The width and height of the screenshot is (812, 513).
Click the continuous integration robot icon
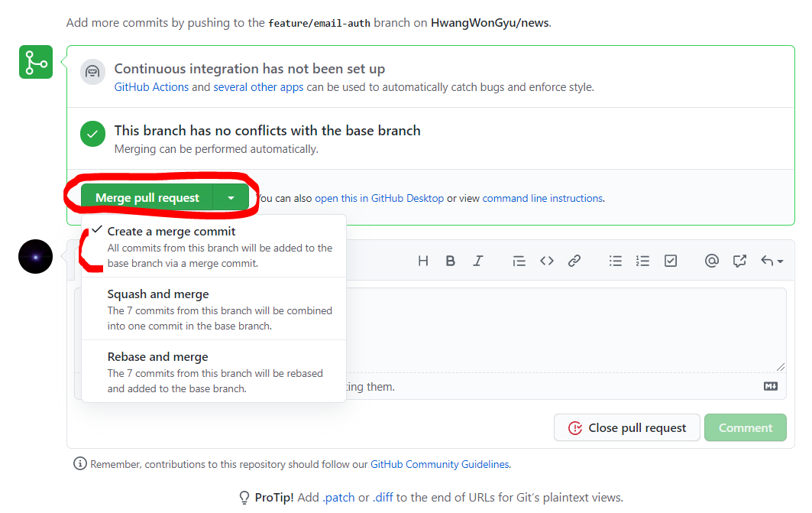pos(92,72)
